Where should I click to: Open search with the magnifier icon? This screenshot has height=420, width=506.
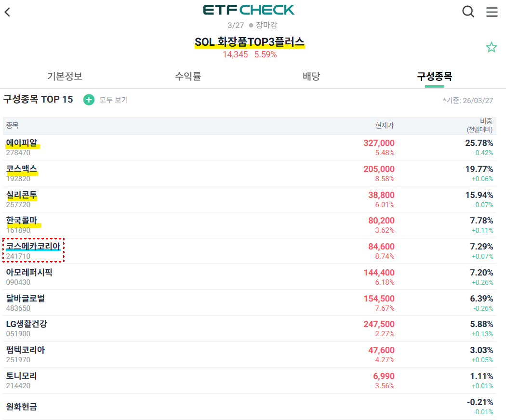tap(468, 12)
